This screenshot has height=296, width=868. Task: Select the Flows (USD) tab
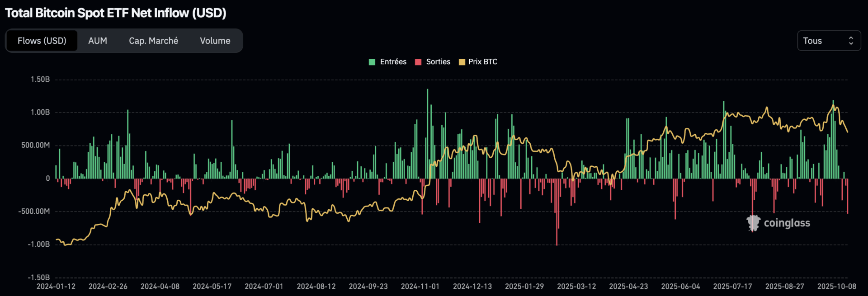pyautogui.click(x=42, y=41)
